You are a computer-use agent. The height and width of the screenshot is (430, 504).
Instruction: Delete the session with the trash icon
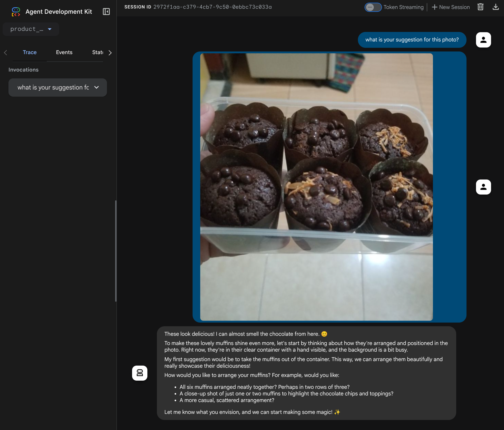click(x=480, y=7)
